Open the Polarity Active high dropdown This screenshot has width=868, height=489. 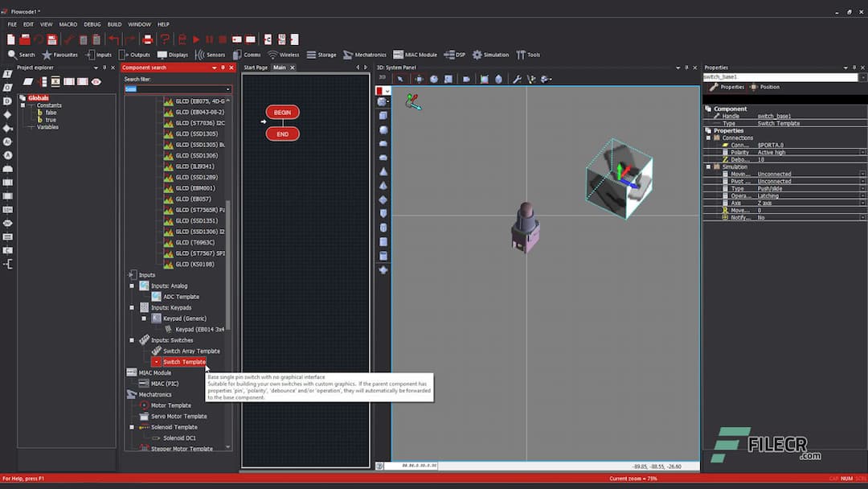pos(864,151)
